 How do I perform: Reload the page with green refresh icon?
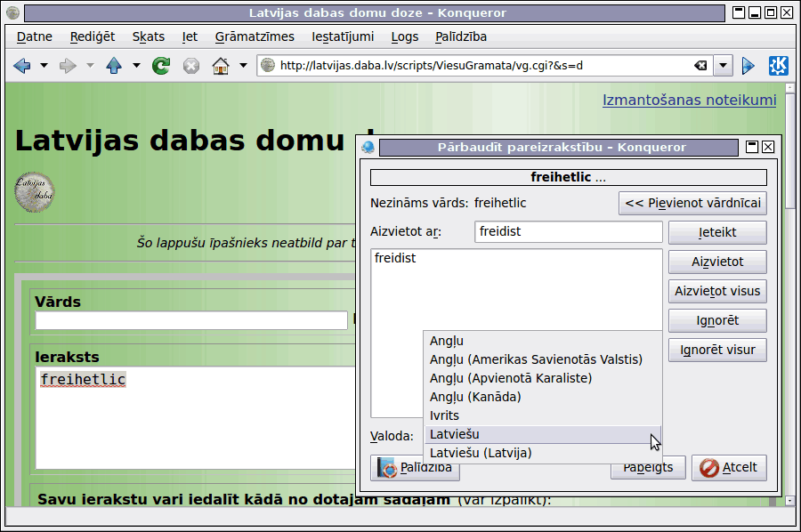coord(161,66)
